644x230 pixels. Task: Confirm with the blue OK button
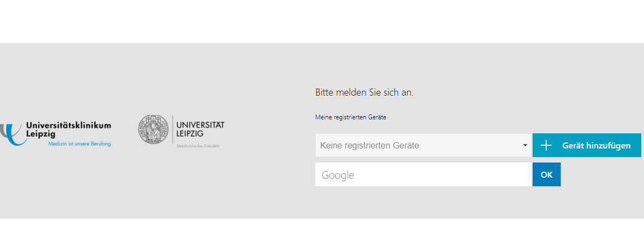pos(546,175)
